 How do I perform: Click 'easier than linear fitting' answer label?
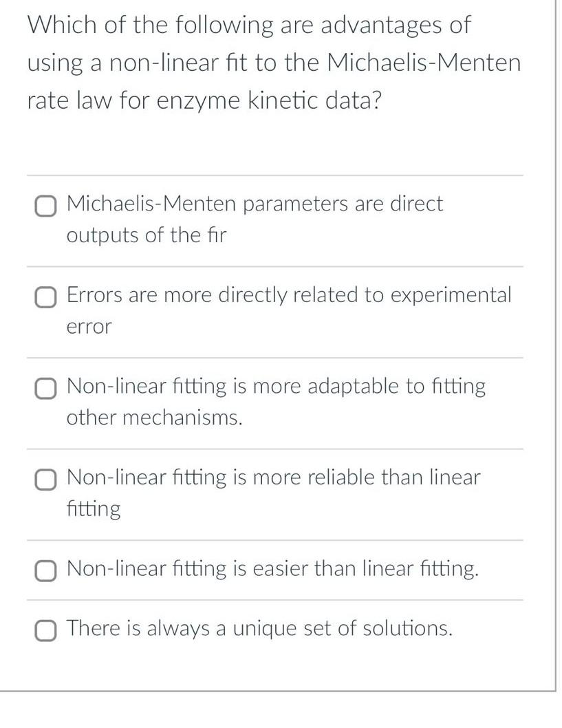pyautogui.click(x=274, y=569)
